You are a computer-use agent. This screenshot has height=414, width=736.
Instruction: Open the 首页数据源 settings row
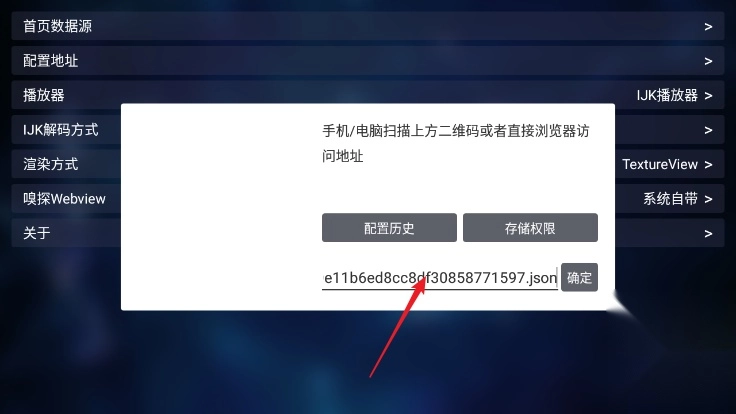(x=368, y=26)
